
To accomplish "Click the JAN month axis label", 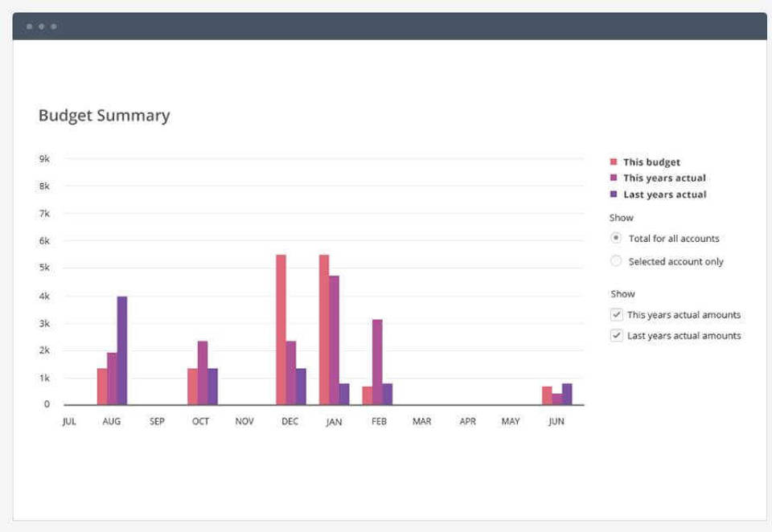I will tap(334, 422).
